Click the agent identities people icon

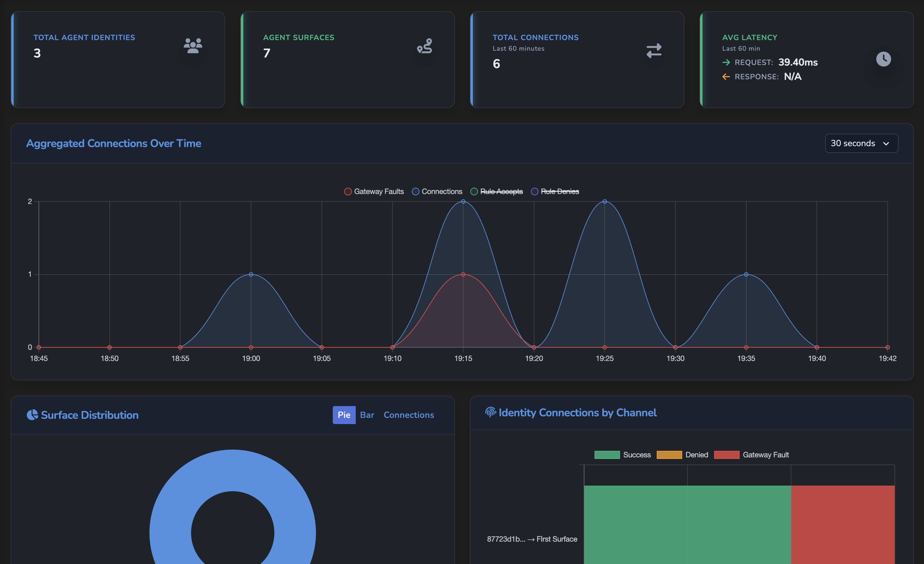pyautogui.click(x=193, y=46)
